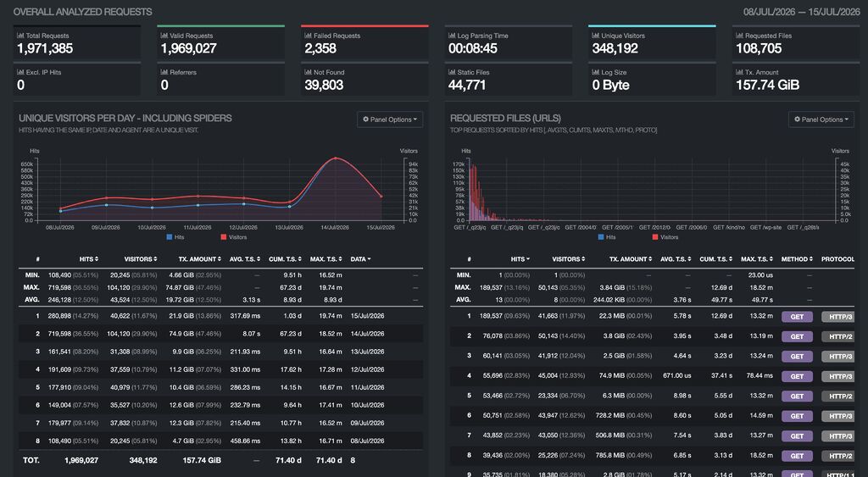Sort visitors-per-day table by HITS header

89,259
